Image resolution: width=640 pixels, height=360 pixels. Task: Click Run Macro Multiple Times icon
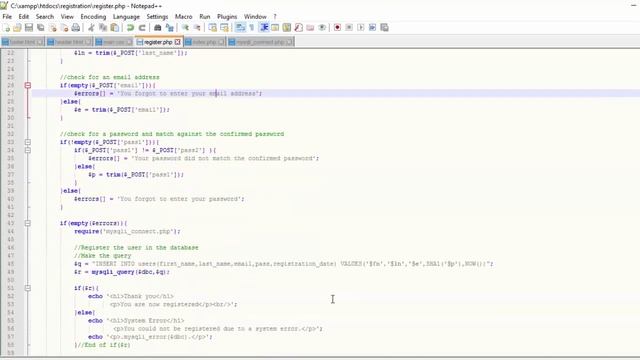tap(373, 28)
